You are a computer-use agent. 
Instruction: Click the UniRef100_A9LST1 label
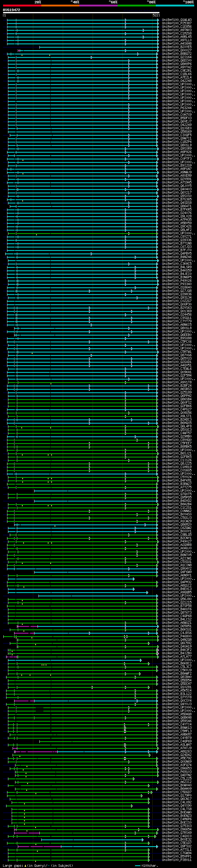[177, 417]
